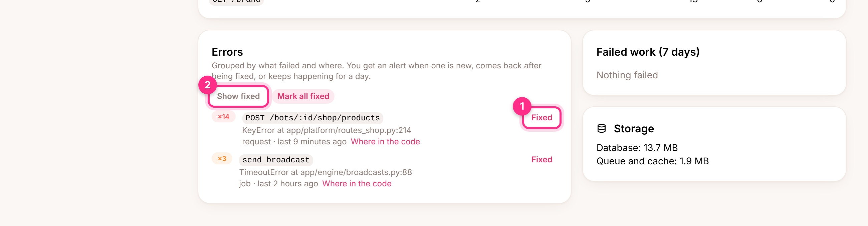Click the pink number 1 annotation marker
The height and width of the screenshot is (226, 868).
pos(522,106)
